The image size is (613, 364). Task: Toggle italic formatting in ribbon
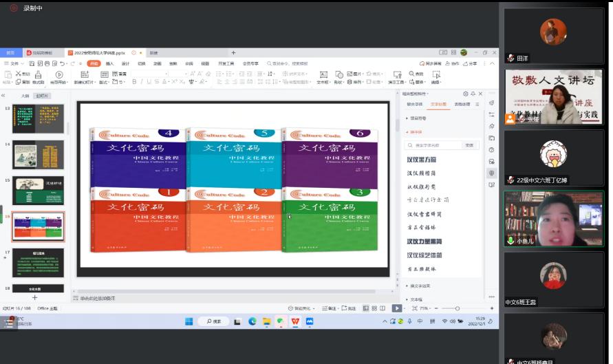[x=143, y=81]
